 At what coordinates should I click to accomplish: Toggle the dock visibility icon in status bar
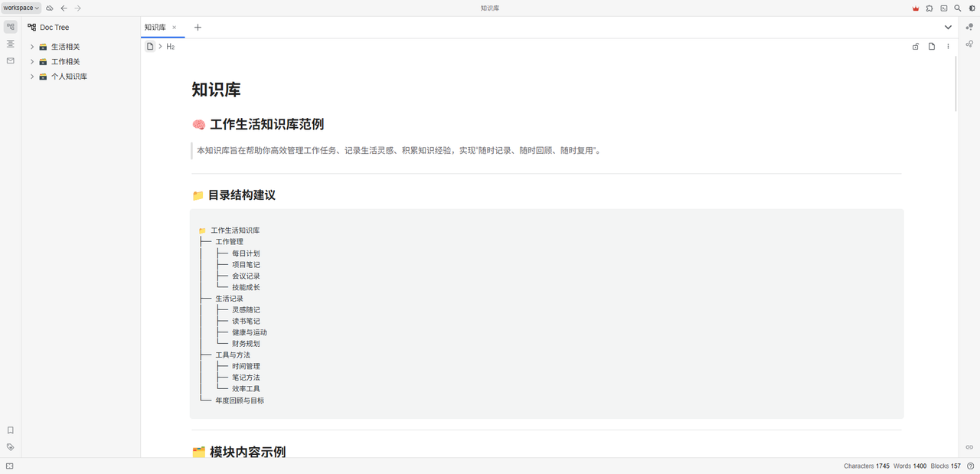click(9, 466)
